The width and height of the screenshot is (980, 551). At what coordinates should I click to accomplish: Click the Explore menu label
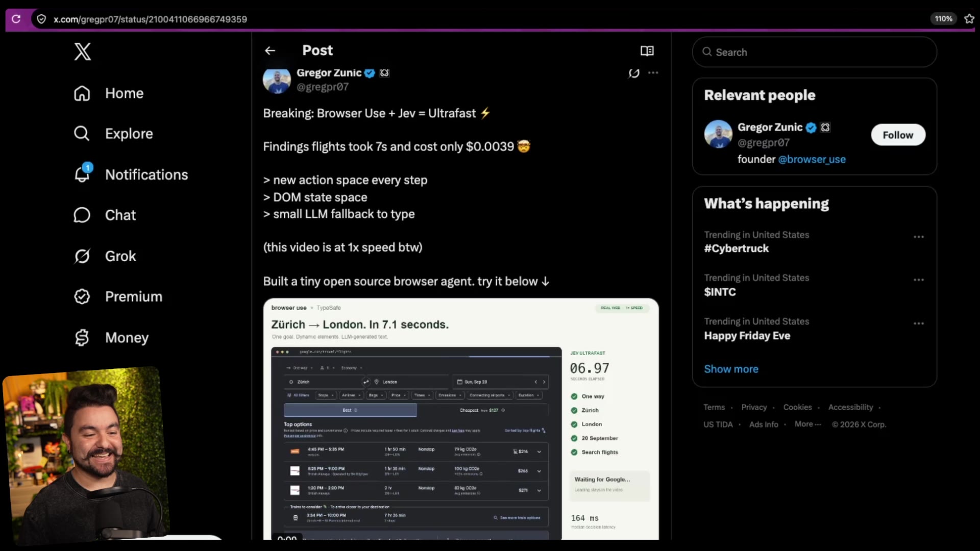129,134
